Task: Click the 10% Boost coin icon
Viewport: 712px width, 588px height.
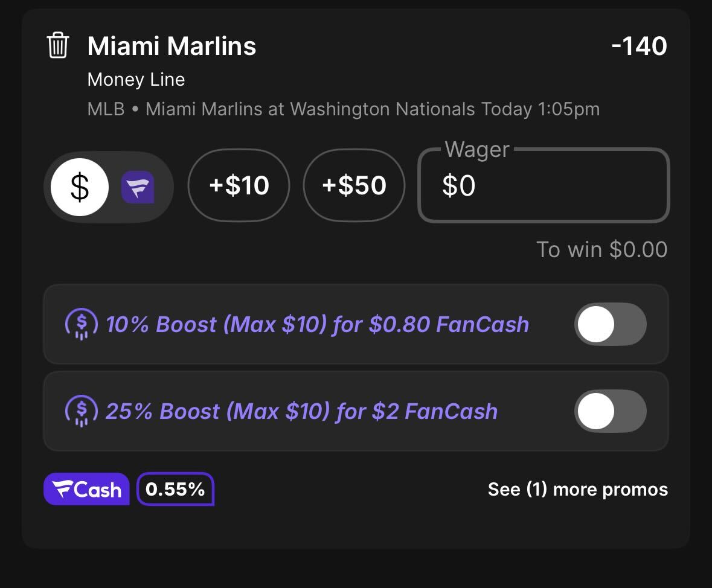Action: (x=82, y=324)
